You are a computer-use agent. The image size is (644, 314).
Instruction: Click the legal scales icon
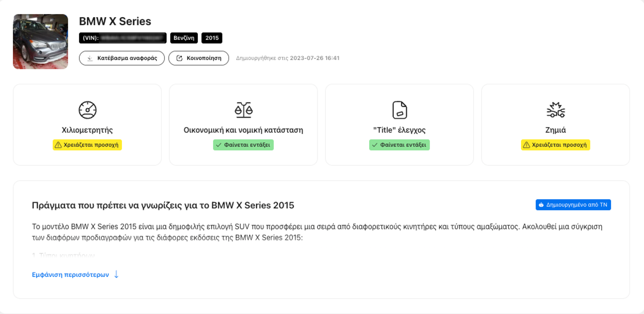pyautogui.click(x=243, y=110)
